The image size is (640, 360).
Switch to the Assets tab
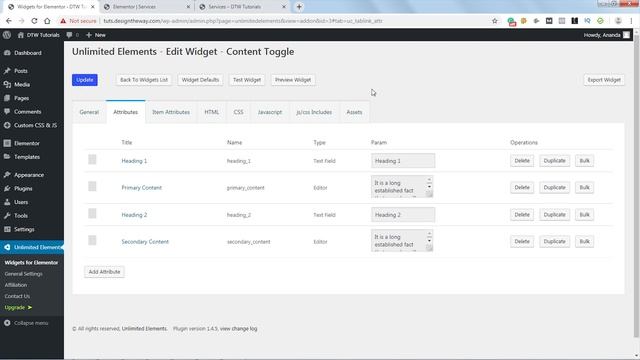click(x=354, y=112)
